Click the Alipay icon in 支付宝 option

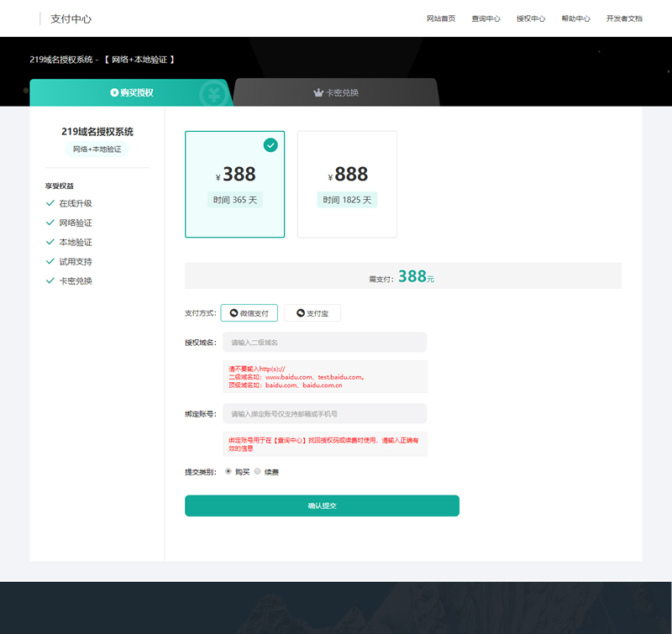click(x=299, y=312)
